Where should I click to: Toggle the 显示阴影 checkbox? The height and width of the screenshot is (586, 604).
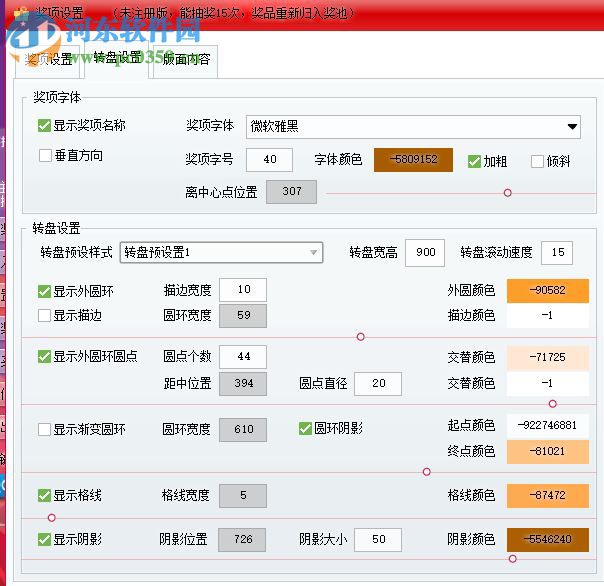pos(44,539)
